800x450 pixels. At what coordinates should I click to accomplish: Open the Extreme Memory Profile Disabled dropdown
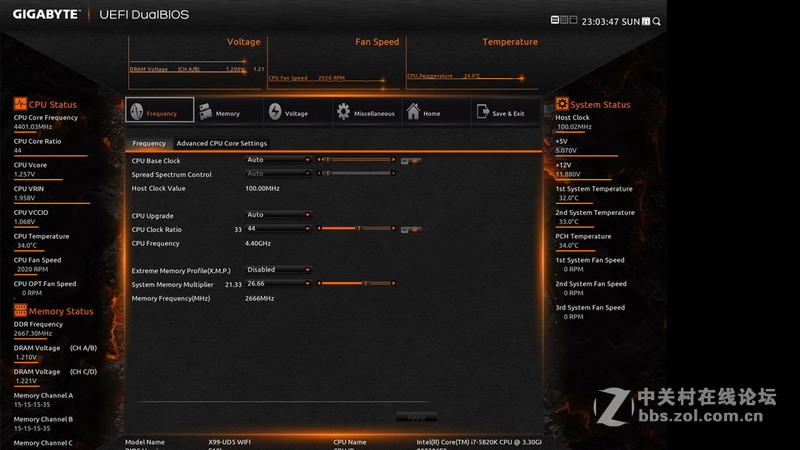(278, 269)
